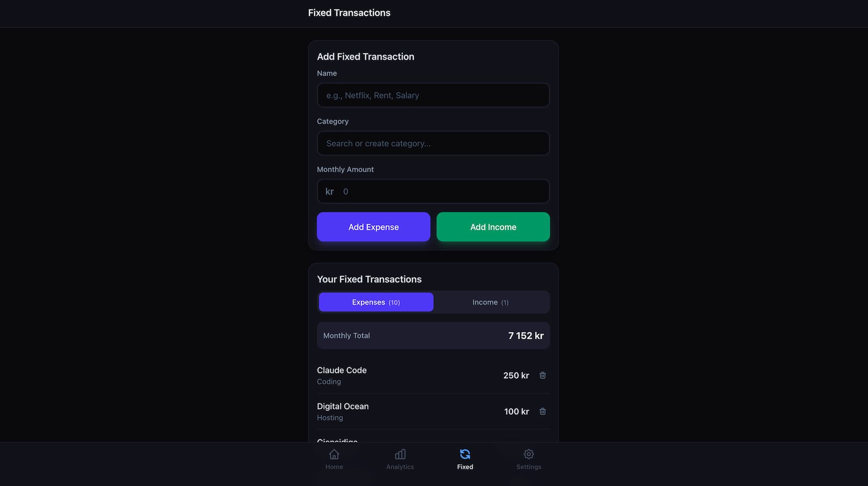Click the Your Fixed Transactions heading
868x486 pixels.
coord(369,280)
